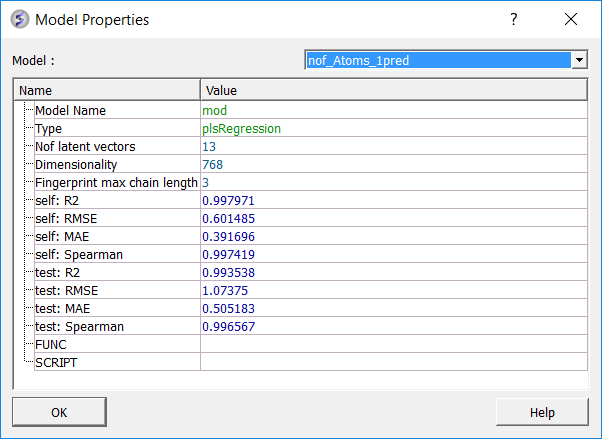Click the test: Spearman value 0.996567

pos(228,326)
